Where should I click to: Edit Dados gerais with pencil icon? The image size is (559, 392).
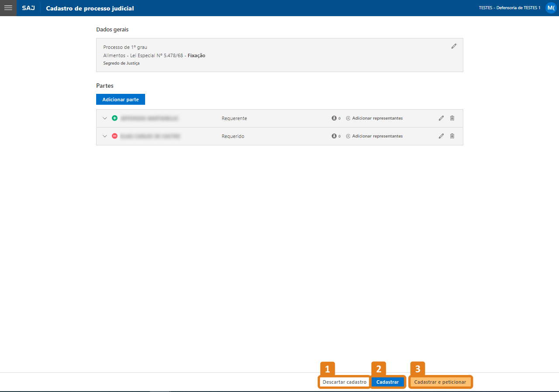pos(454,46)
